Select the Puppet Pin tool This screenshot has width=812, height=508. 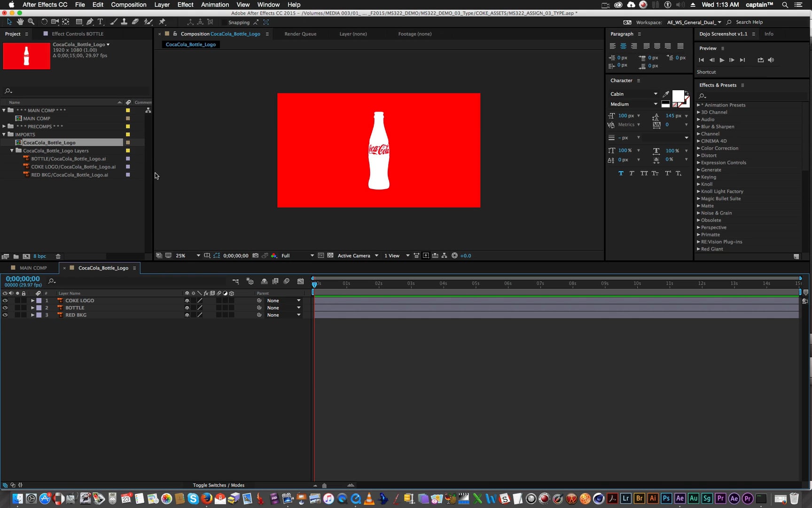162,22
